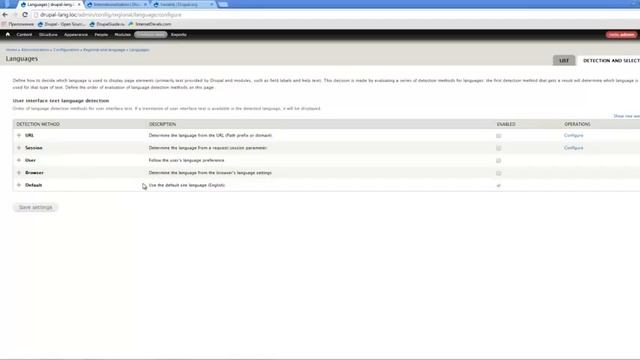
Task: Open Content in admin menu
Action: click(24, 35)
